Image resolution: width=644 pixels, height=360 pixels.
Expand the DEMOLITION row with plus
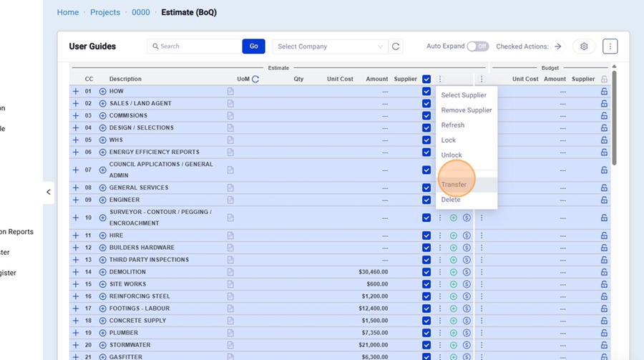[76, 272]
